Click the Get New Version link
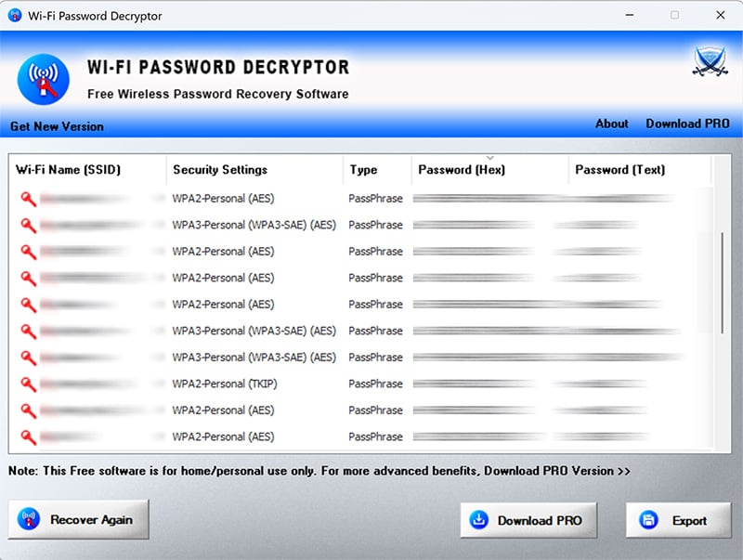 pyautogui.click(x=57, y=126)
